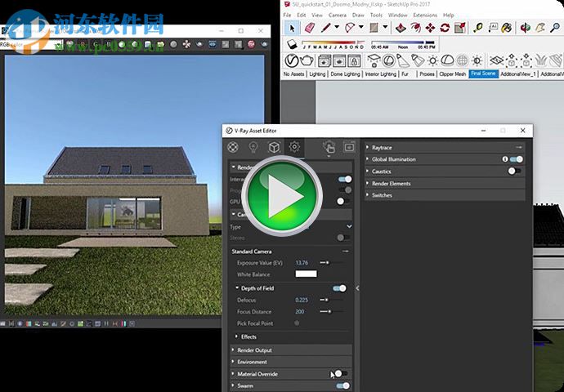564x392 pixels.
Task: Open the Camera menu
Action: 338,15
